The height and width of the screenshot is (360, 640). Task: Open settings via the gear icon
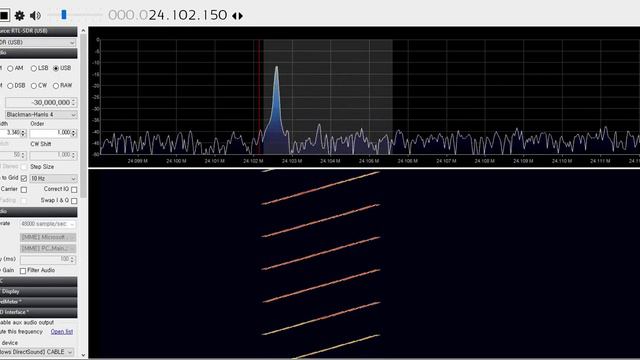pyautogui.click(x=19, y=16)
